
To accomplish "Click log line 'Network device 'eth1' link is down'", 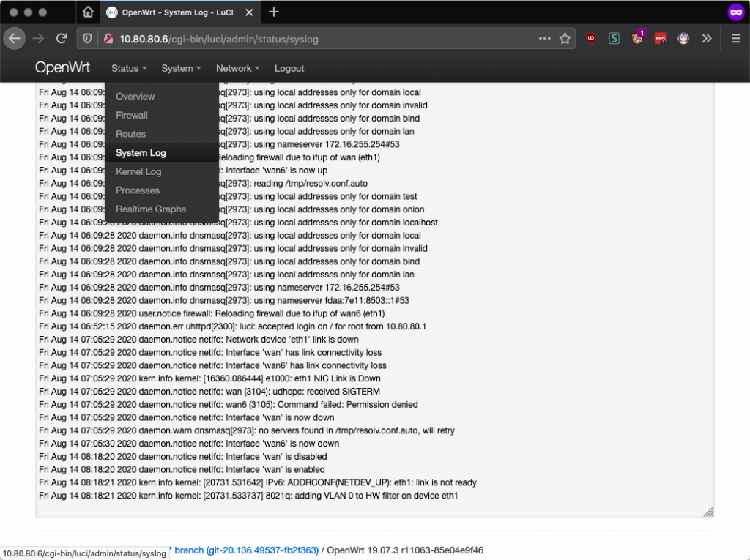I will pyautogui.click(x=198, y=340).
